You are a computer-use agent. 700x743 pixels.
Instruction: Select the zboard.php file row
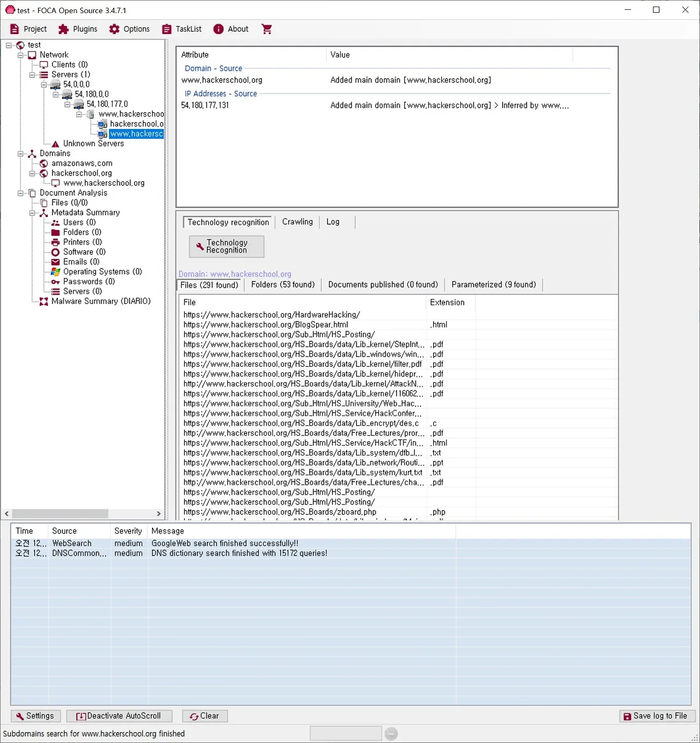coord(398,512)
